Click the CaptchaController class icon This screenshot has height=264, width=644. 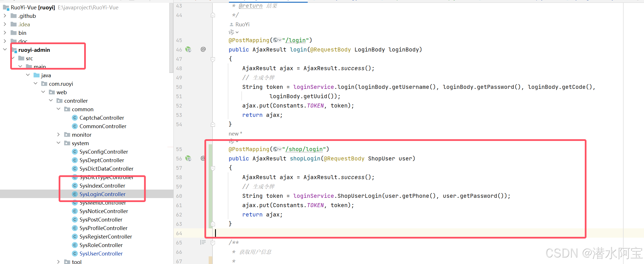(x=75, y=118)
